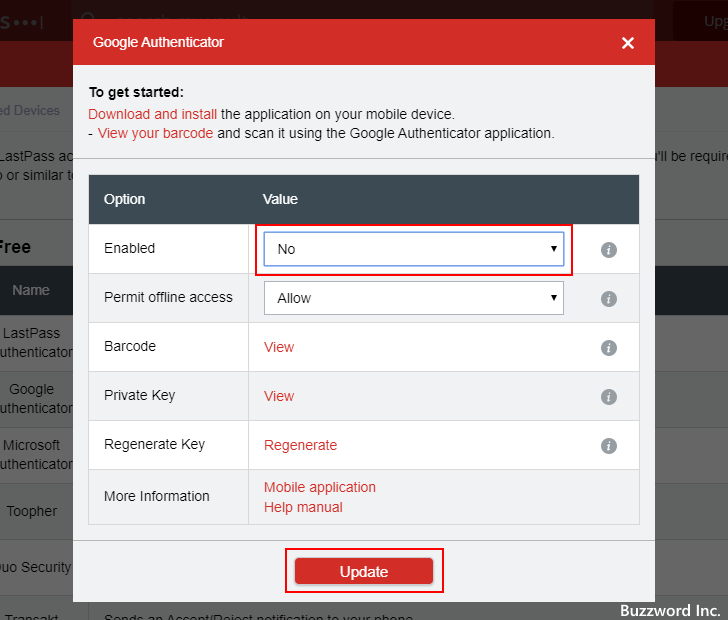Click info icon for Permit offline access
Screen dimensions: 728x620
(609, 299)
